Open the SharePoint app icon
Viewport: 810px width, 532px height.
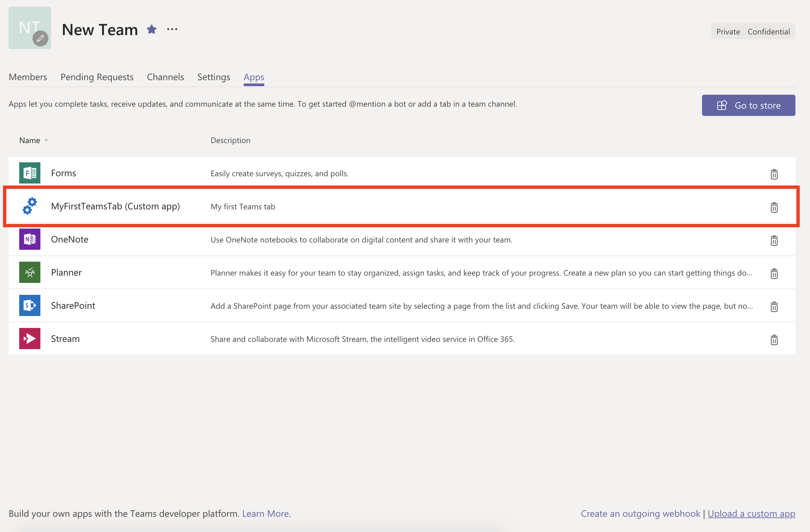29,305
